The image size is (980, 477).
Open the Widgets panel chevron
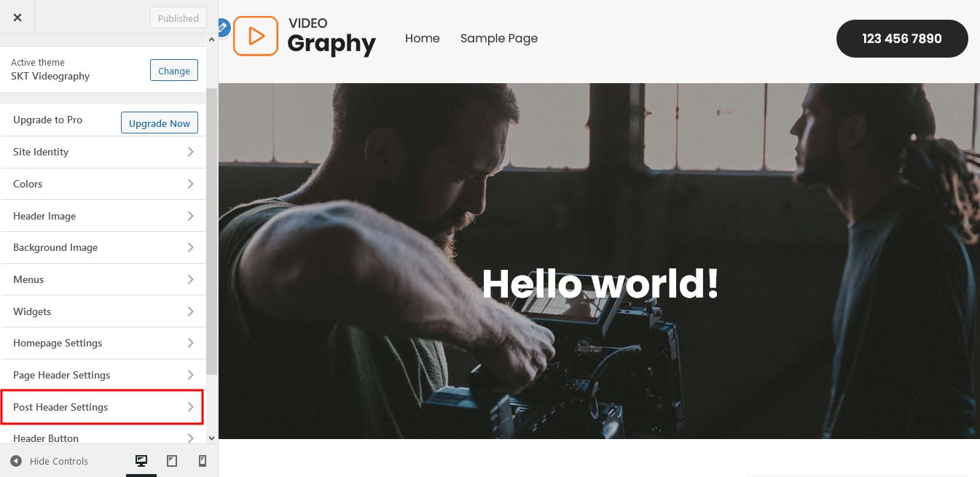190,311
